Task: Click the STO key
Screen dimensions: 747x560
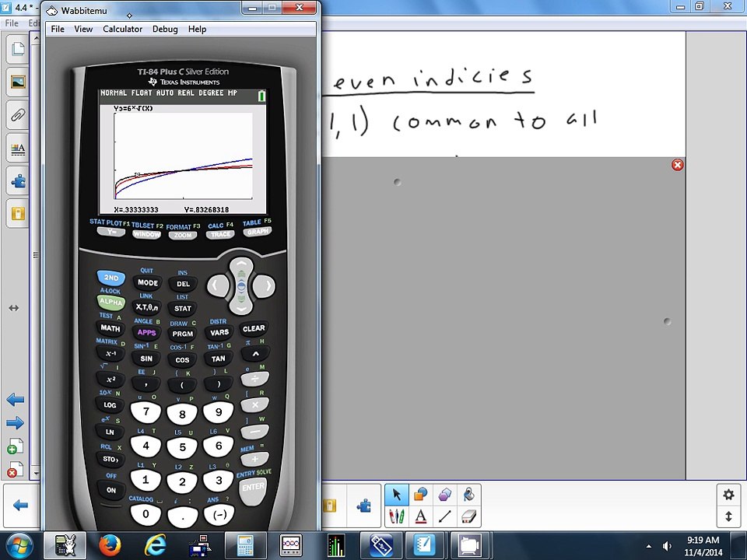Action: 110,459
